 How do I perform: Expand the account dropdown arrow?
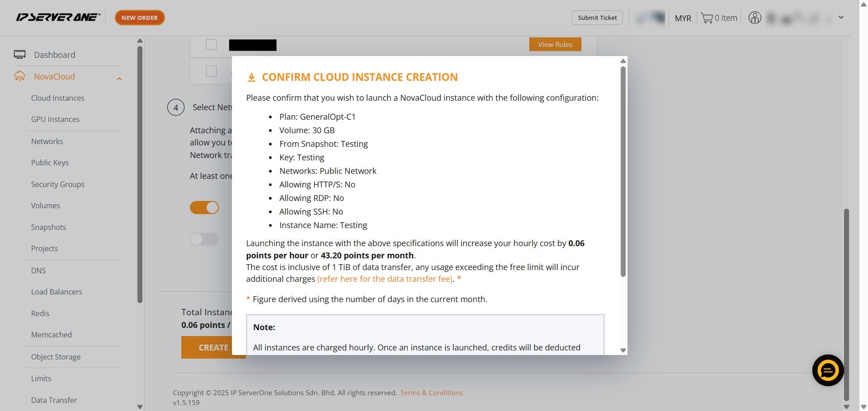841,18
